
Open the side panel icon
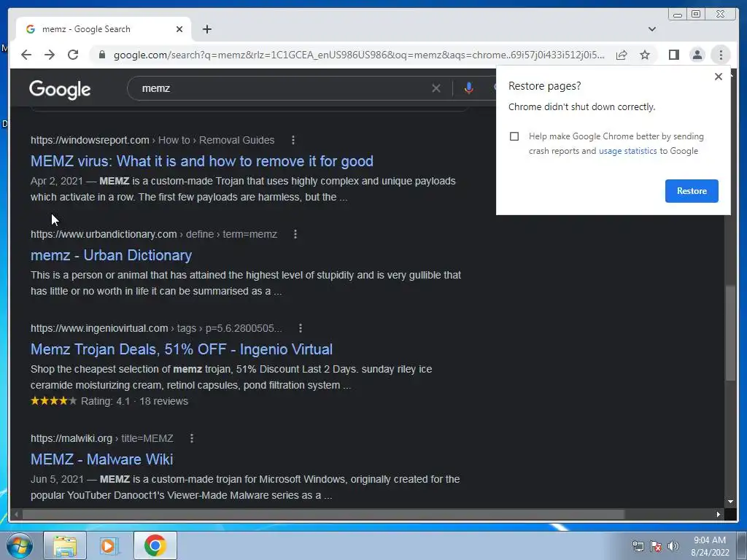pyautogui.click(x=673, y=55)
